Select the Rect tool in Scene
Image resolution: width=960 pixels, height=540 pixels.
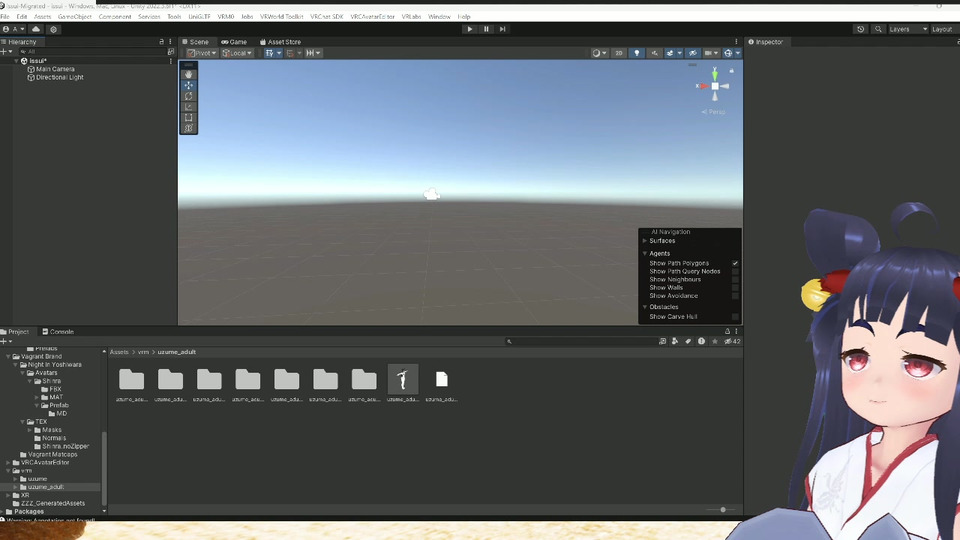tap(189, 118)
